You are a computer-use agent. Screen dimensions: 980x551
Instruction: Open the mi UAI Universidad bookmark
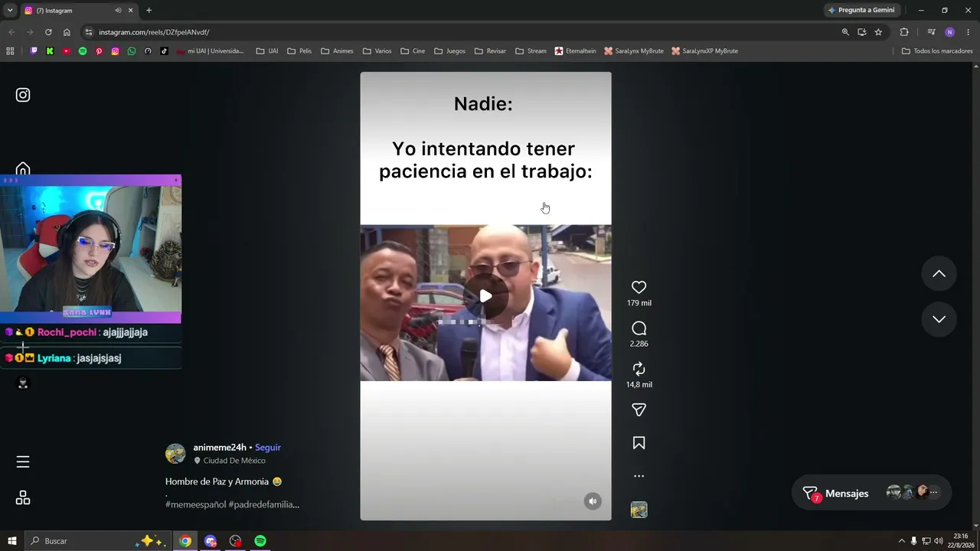pos(210,51)
